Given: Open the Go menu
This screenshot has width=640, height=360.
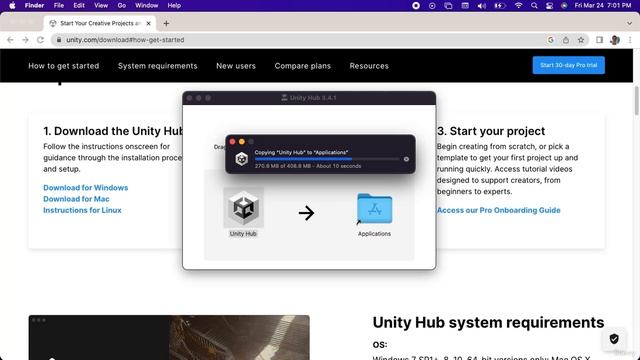Looking at the screenshot, I should click(122, 5).
